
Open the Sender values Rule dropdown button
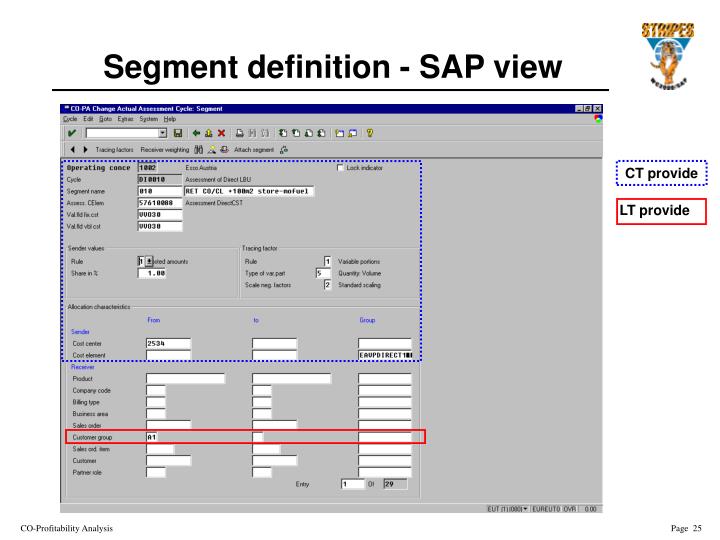pyautogui.click(x=149, y=261)
